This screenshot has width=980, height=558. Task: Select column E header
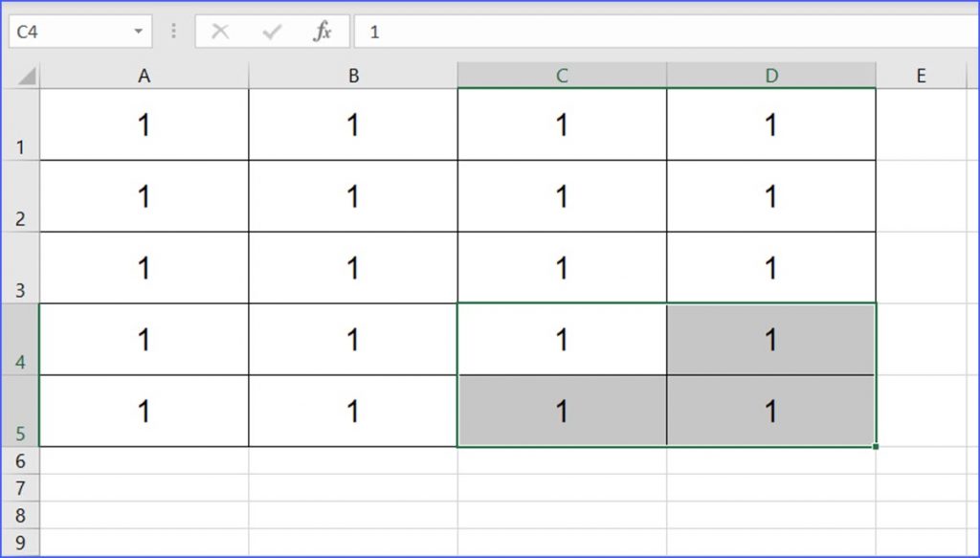tap(921, 76)
